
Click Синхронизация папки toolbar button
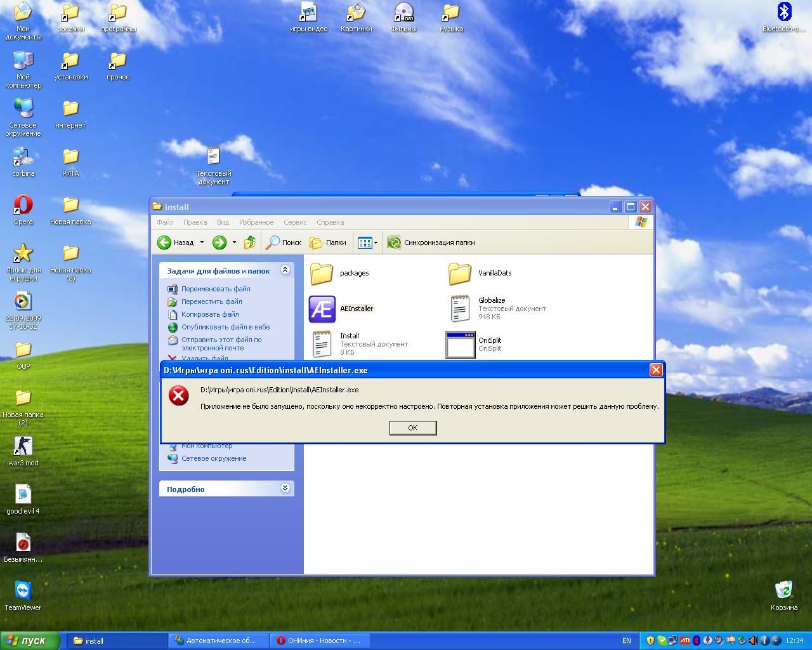(431, 242)
